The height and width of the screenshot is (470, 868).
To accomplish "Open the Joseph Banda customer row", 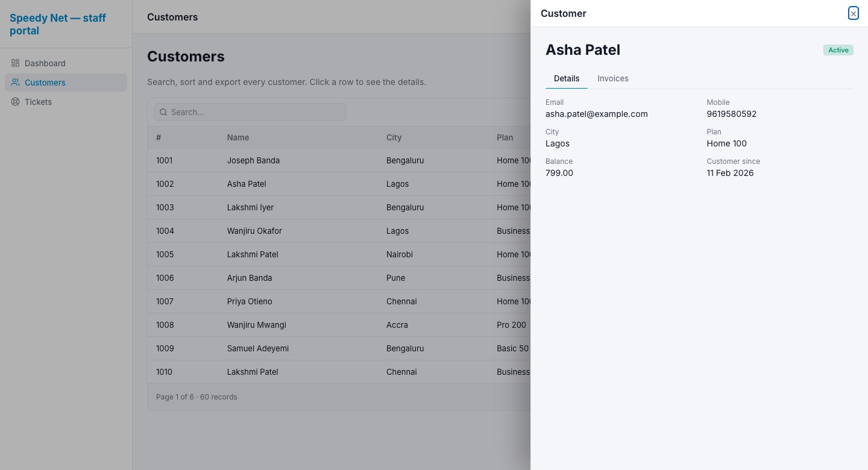I will tap(339, 160).
